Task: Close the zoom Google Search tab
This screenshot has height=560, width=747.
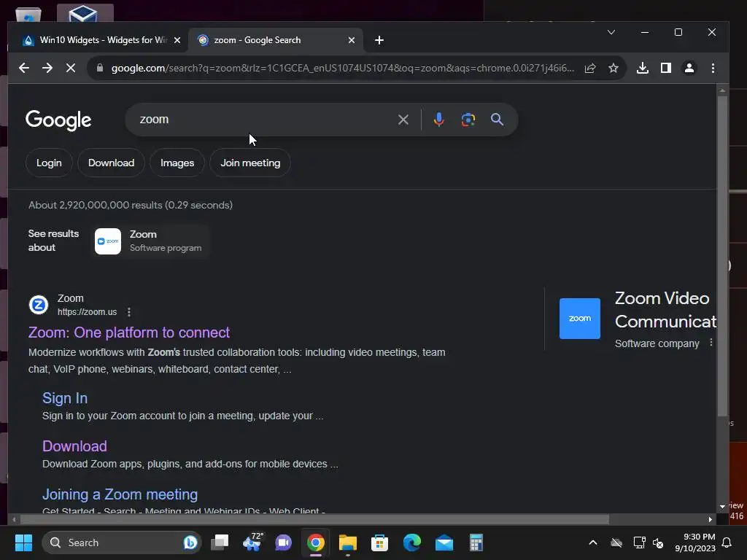Action: (352, 41)
